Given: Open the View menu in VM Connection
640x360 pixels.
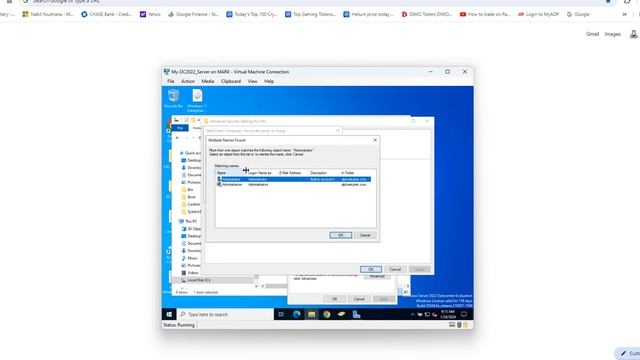Looking at the screenshot, I should point(252,81).
